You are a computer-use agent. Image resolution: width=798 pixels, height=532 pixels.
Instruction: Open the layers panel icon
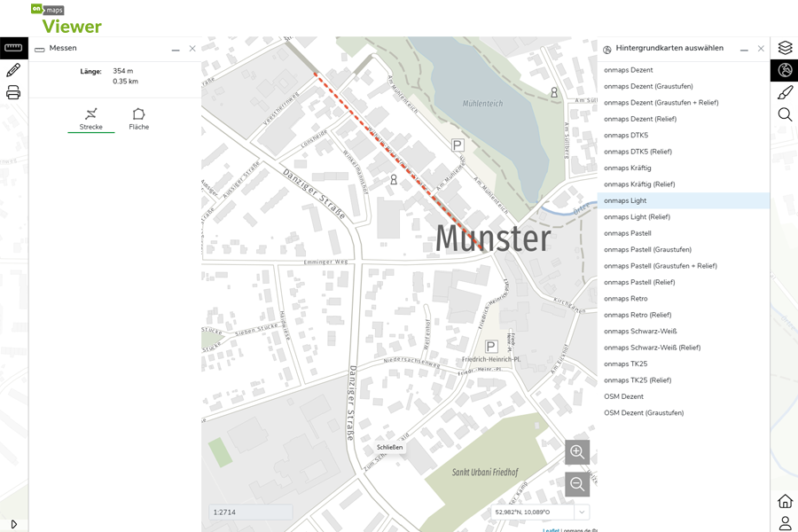[x=785, y=48]
